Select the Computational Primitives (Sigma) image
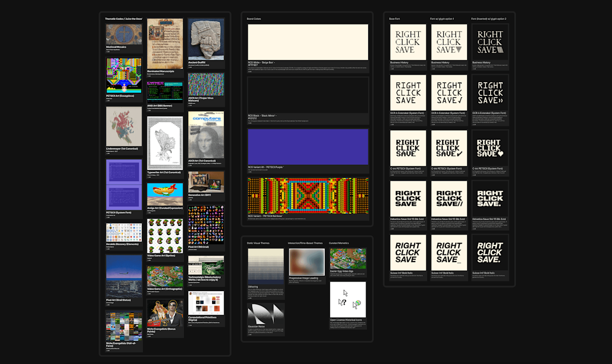Viewport: 612px width, 364px height. point(206,303)
